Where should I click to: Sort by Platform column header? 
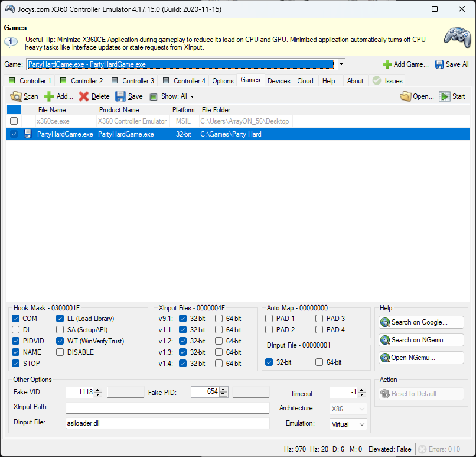click(183, 110)
